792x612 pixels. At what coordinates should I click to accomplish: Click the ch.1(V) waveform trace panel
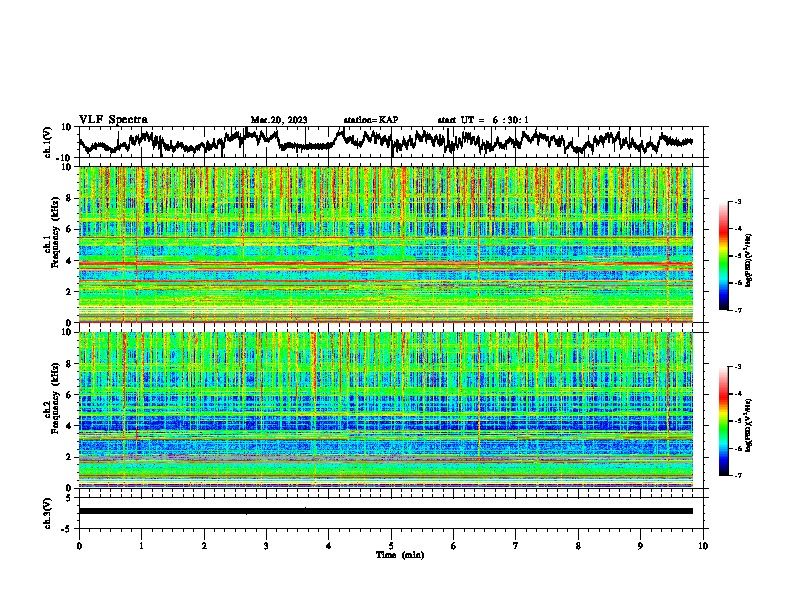pos(393,142)
